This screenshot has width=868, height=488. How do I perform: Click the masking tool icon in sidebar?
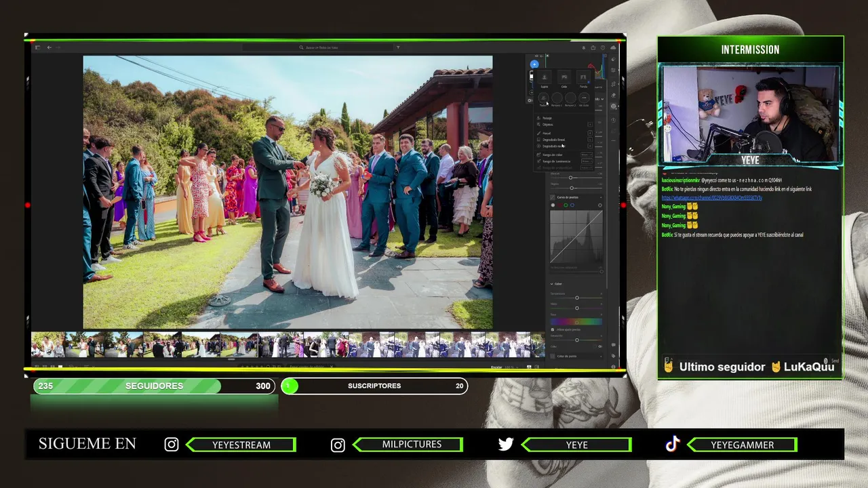(x=613, y=106)
